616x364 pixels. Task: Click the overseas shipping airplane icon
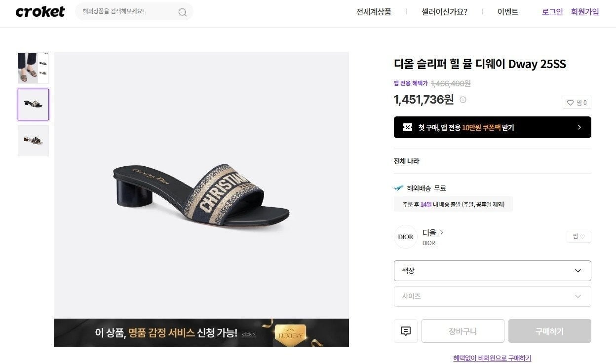399,188
